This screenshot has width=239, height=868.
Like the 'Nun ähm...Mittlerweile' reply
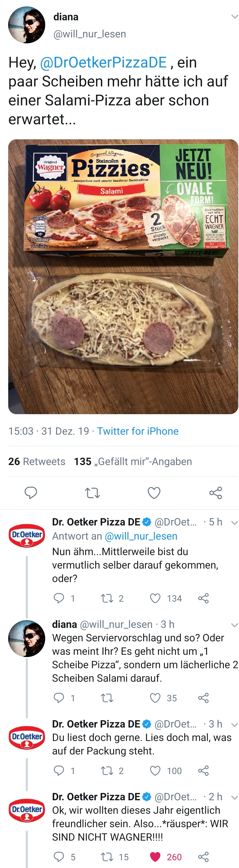(x=155, y=598)
